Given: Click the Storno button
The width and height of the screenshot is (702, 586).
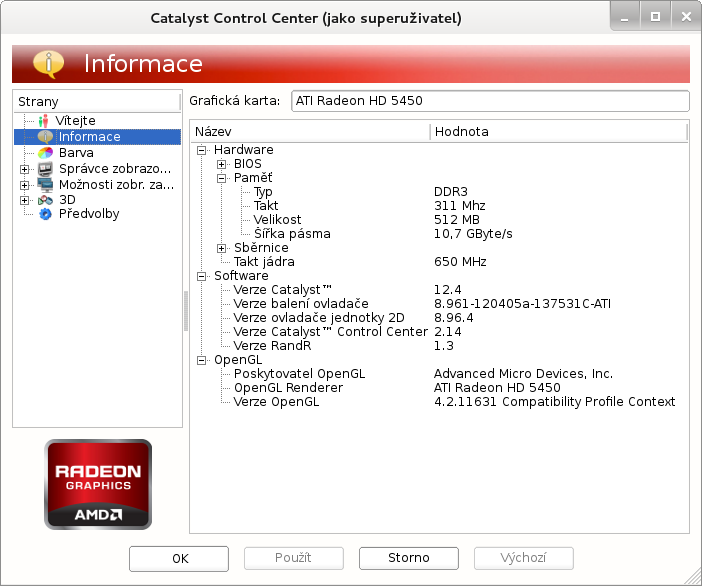Looking at the screenshot, I should pyautogui.click(x=409, y=558).
